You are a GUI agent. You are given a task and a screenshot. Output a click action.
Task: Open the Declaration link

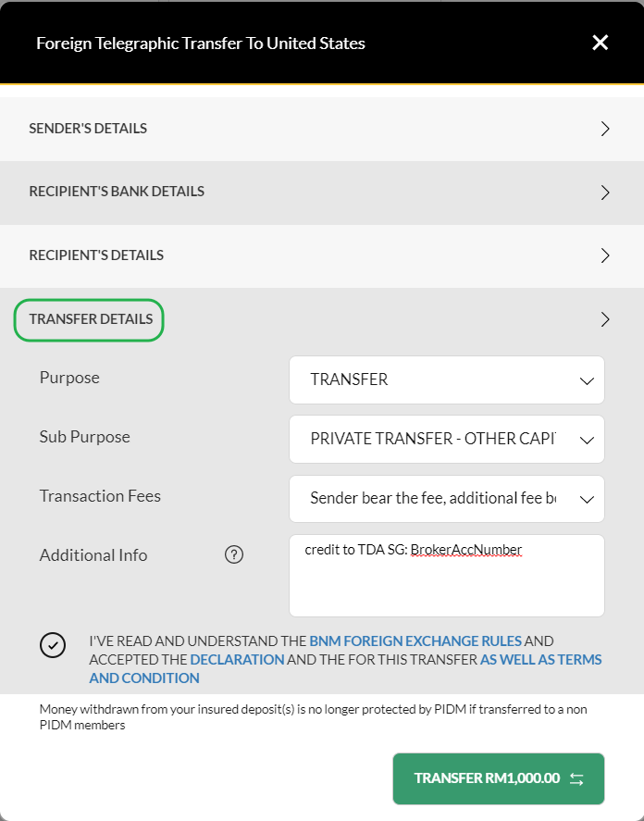point(237,659)
